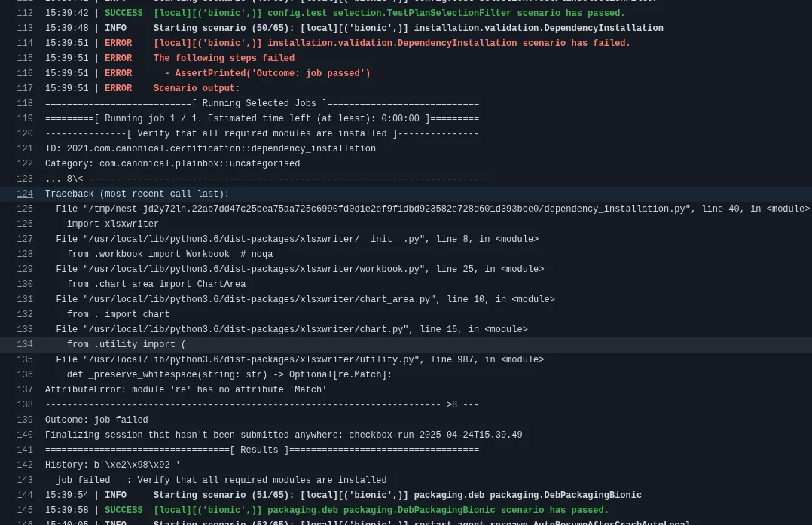Image resolution: width=812 pixels, height=525 pixels.
Task: Click line number 134 in the gutter
Action: [25, 345]
